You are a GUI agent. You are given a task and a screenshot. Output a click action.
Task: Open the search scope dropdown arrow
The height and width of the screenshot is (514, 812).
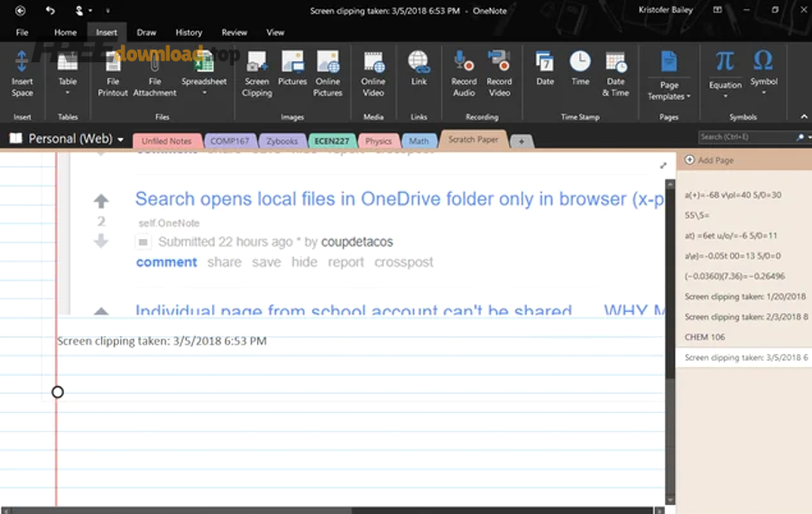point(809,137)
